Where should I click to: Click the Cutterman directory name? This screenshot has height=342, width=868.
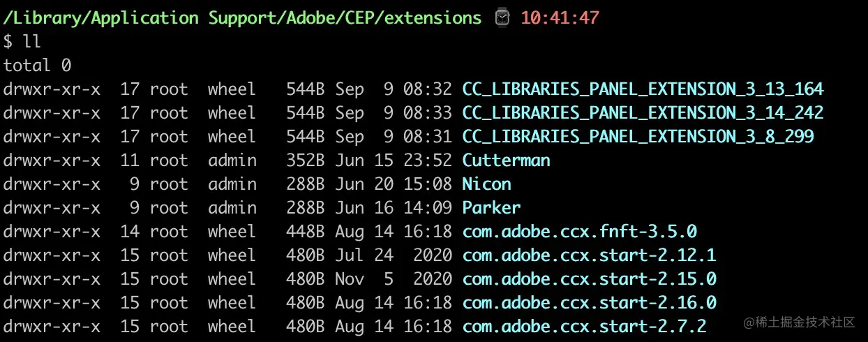click(506, 161)
